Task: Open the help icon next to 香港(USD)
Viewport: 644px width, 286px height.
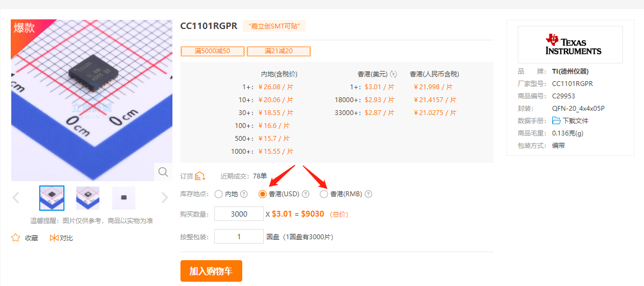Action: coord(305,194)
